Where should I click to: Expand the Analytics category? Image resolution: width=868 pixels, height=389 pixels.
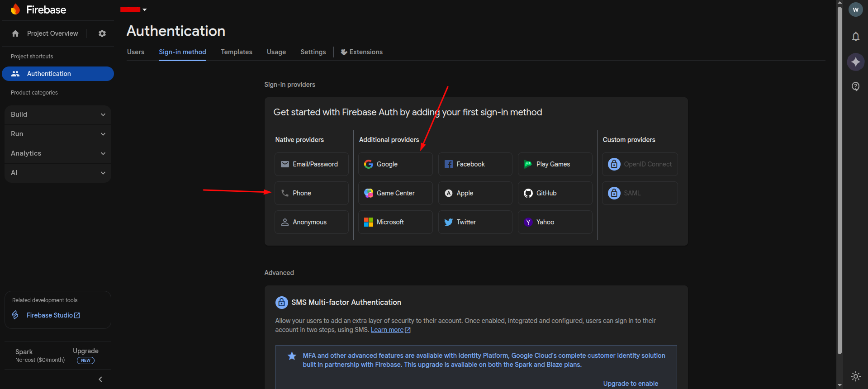tap(58, 153)
